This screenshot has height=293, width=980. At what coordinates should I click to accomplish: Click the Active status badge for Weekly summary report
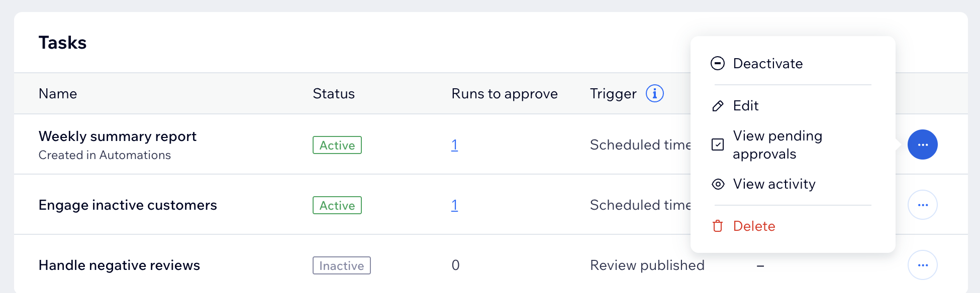click(x=337, y=145)
